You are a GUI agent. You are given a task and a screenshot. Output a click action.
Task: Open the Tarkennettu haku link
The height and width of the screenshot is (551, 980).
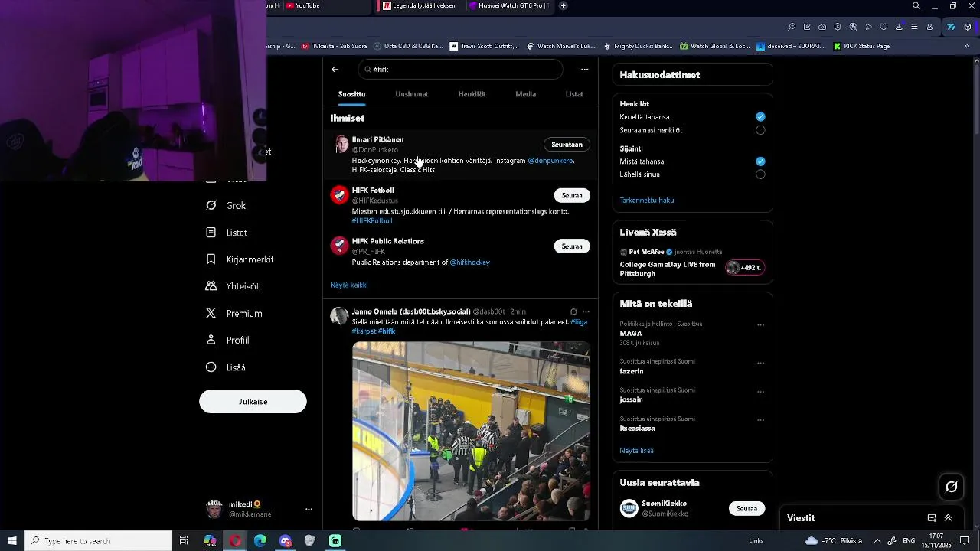coord(647,201)
